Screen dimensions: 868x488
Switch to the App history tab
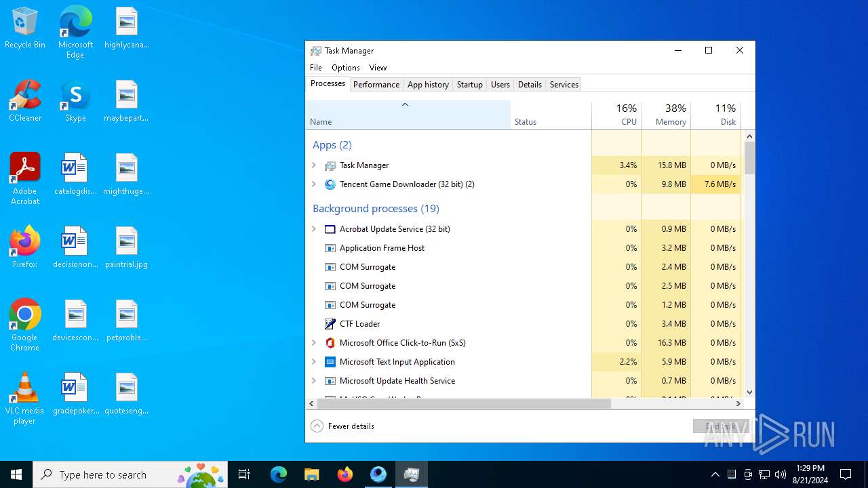428,85
